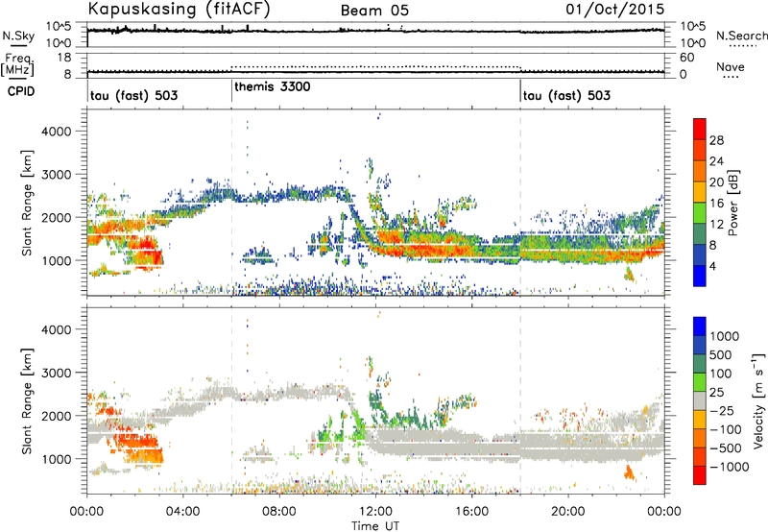Screen dimensions: 768x532
Task: Click the '16' tick on Power colorbar
Action: pos(716,204)
